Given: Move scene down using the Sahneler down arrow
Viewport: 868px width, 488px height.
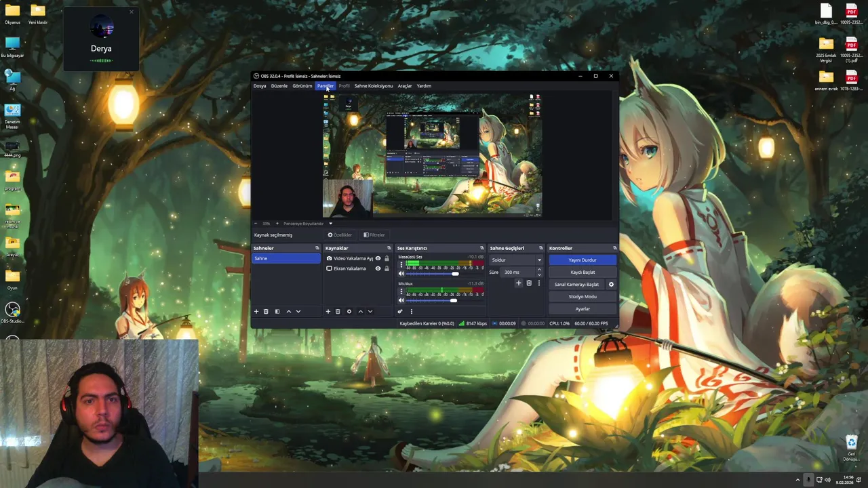Looking at the screenshot, I should tap(298, 312).
